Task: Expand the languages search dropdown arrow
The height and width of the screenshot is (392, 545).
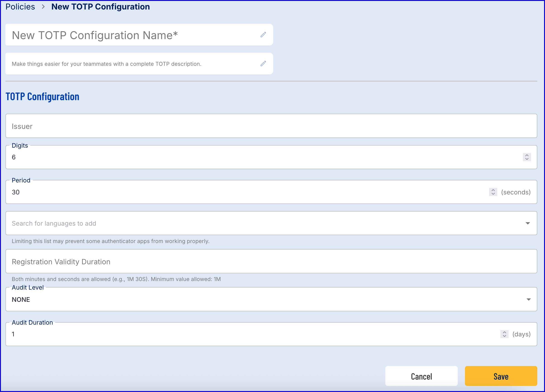Action: click(528, 223)
